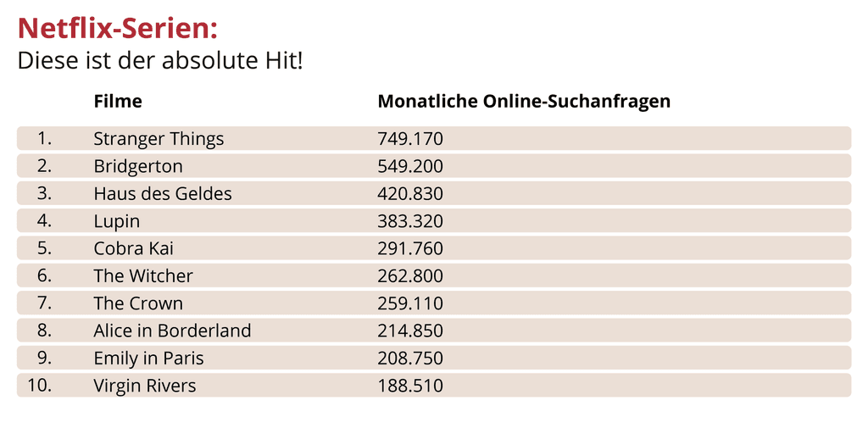
Task: Click the rank number 10. label
Action: coord(40,386)
